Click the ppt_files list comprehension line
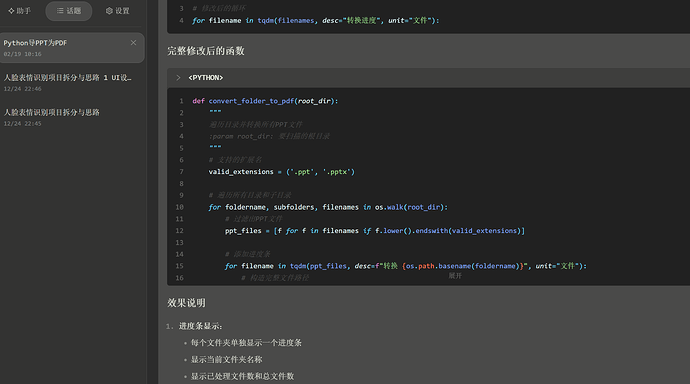 (x=375, y=231)
